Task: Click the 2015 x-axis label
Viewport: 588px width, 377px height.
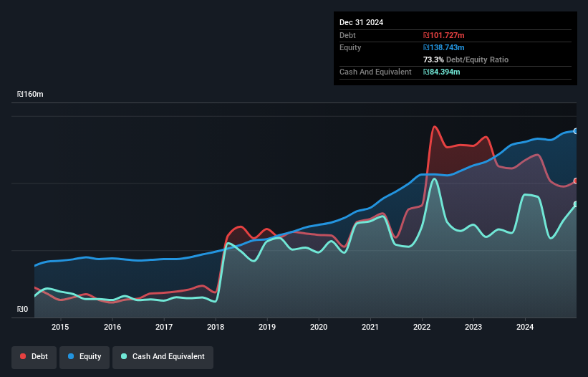Action: pos(60,327)
